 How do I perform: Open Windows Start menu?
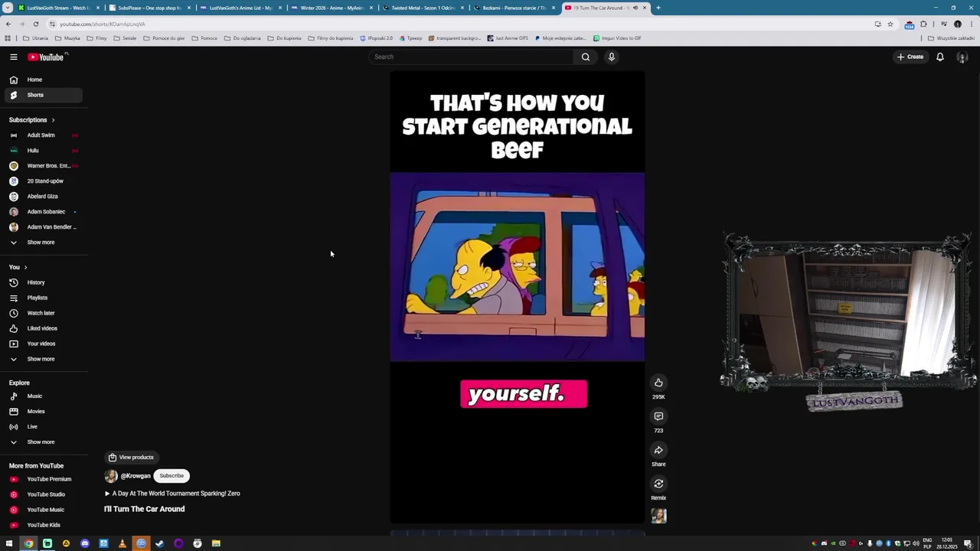coord(9,543)
